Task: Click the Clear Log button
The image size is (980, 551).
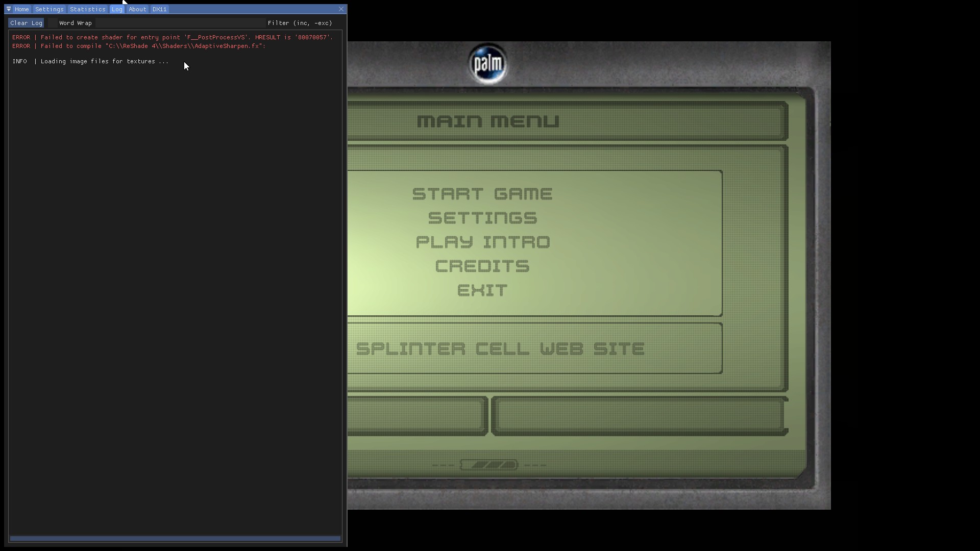Action: click(26, 23)
